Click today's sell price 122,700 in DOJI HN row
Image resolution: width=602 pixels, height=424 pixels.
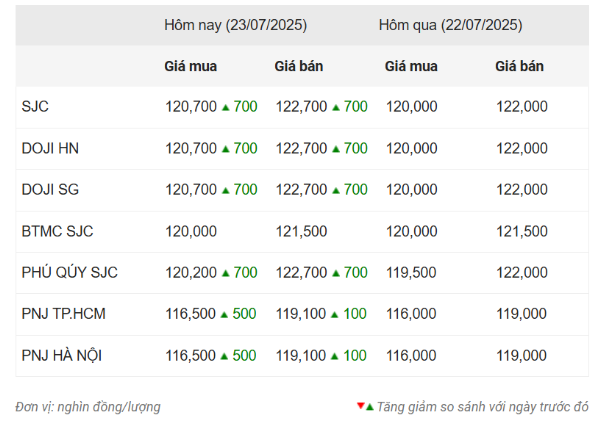click(301, 148)
